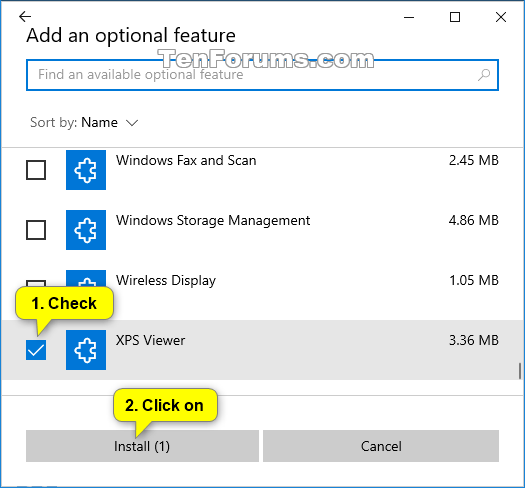Click the Find an available optional feature field
This screenshot has width=525, height=488.
pyautogui.click(x=262, y=75)
